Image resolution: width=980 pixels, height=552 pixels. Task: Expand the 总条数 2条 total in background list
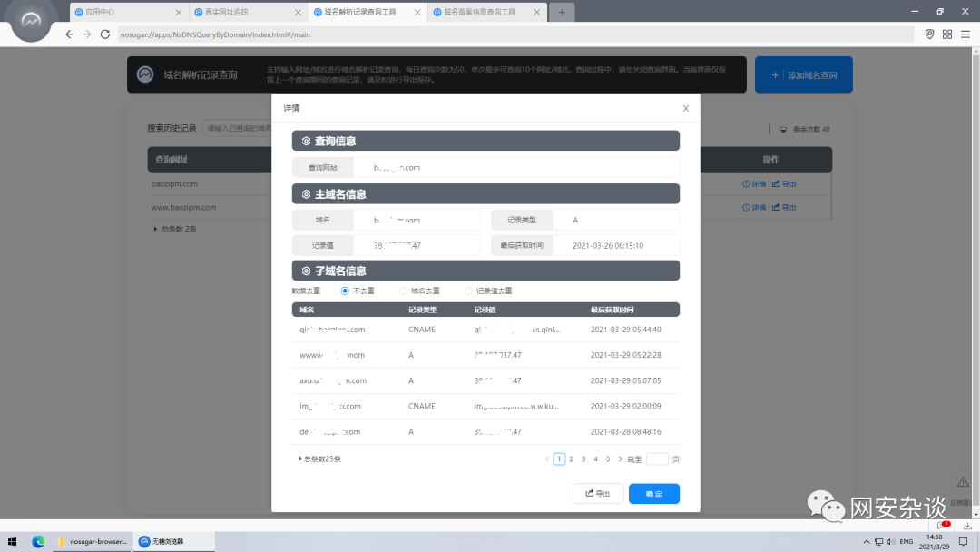175,229
